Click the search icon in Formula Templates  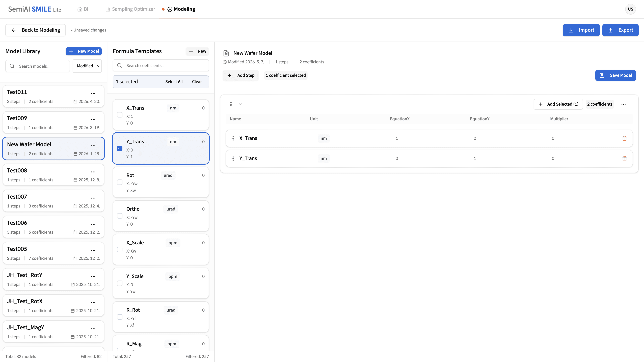120,66
